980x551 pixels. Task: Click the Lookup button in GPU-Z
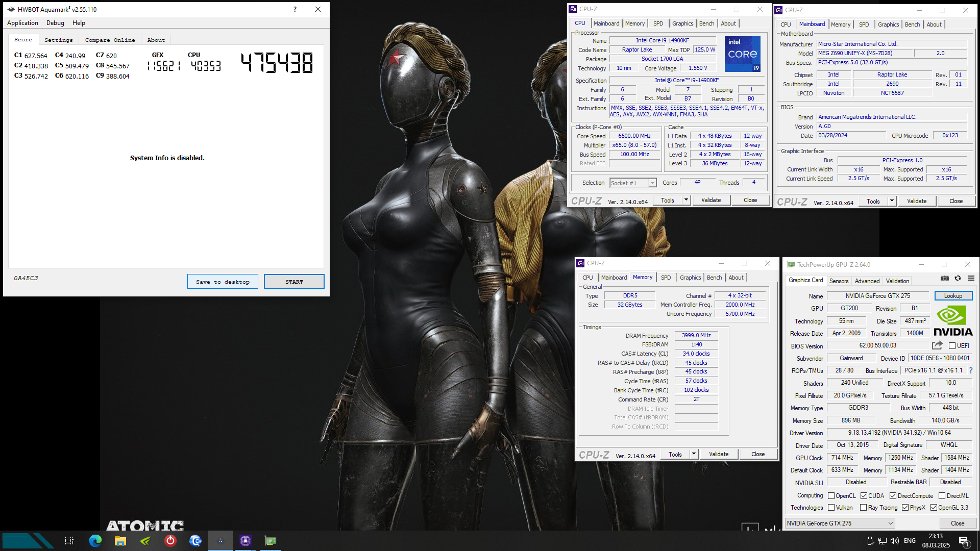(953, 296)
